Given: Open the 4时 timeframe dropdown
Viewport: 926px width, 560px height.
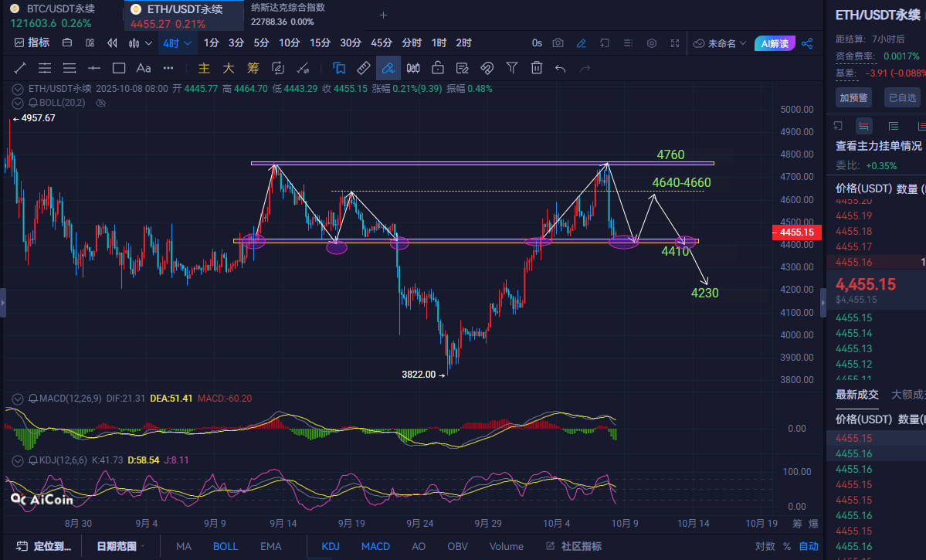Looking at the screenshot, I should (x=177, y=43).
